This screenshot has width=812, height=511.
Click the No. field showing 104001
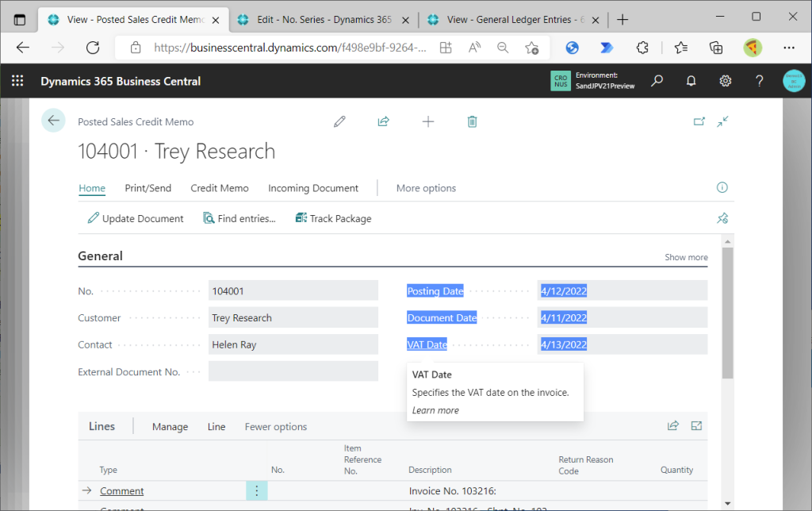pos(293,290)
